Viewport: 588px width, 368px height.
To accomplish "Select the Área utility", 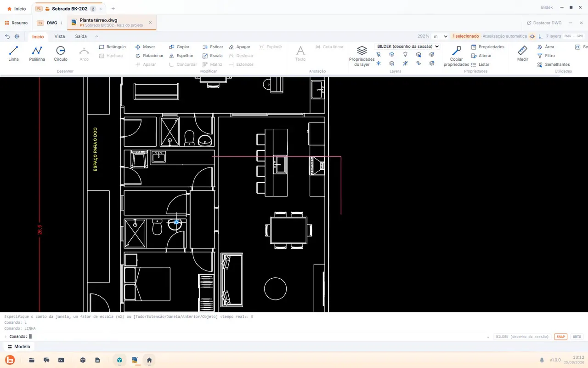I will click(545, 47).
